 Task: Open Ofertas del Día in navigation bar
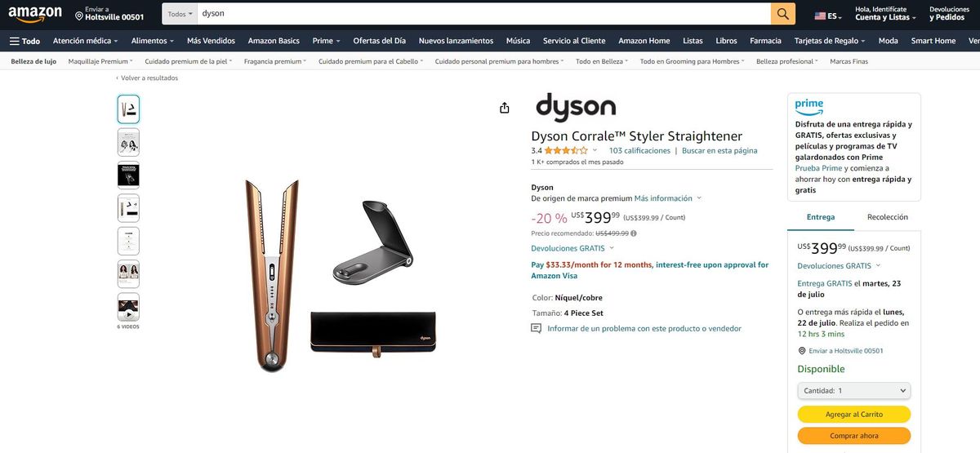(x=379, y=41)
